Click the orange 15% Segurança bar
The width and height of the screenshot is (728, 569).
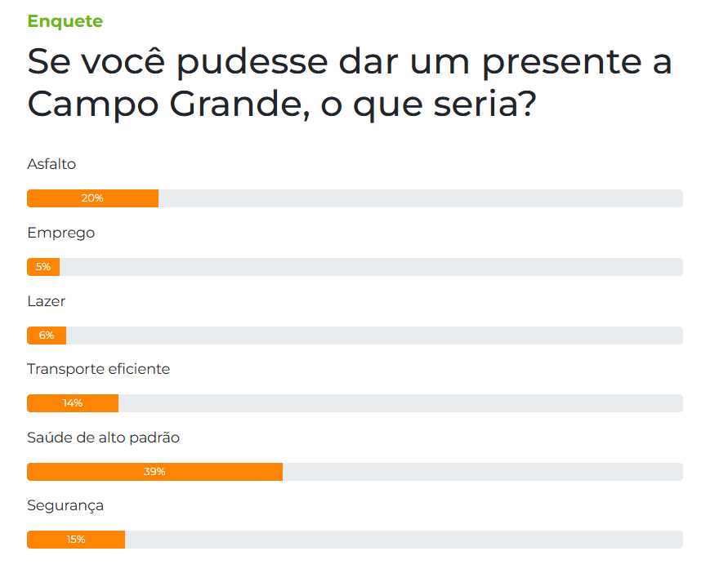pyautogui.click(x=76, y=540)
